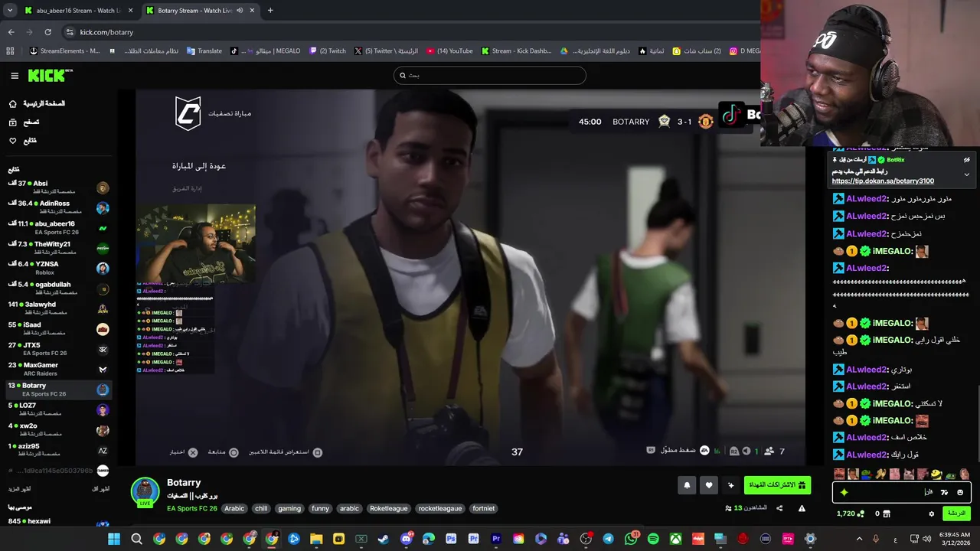Expand sidebar list with Show more
This screenshot has width=980, height=551.
pos(20,489)
